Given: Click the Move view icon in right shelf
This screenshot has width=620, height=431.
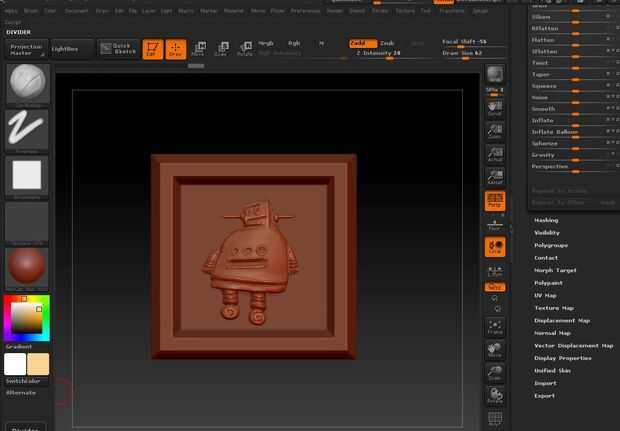Looking at the screenshot, I should click(x=495, y=350).
